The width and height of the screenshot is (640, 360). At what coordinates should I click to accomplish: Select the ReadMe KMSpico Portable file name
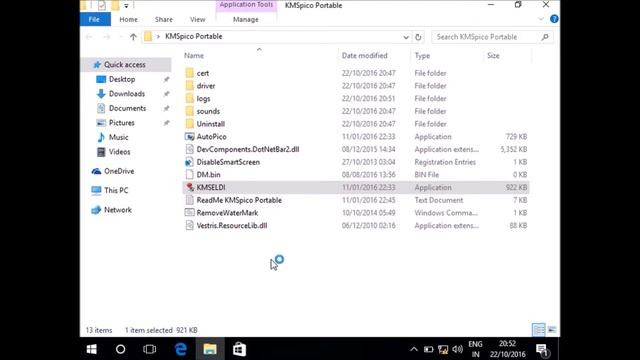(x=239, y=200)
